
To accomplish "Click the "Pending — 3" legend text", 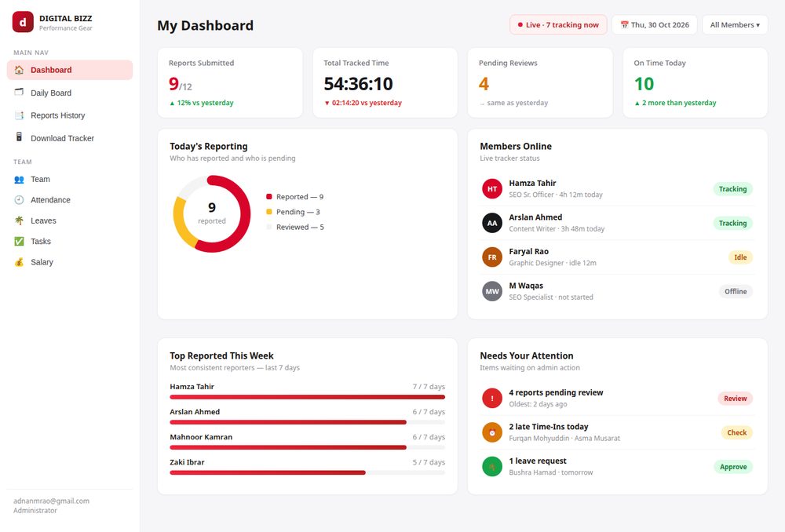I will tap(298, 212).
